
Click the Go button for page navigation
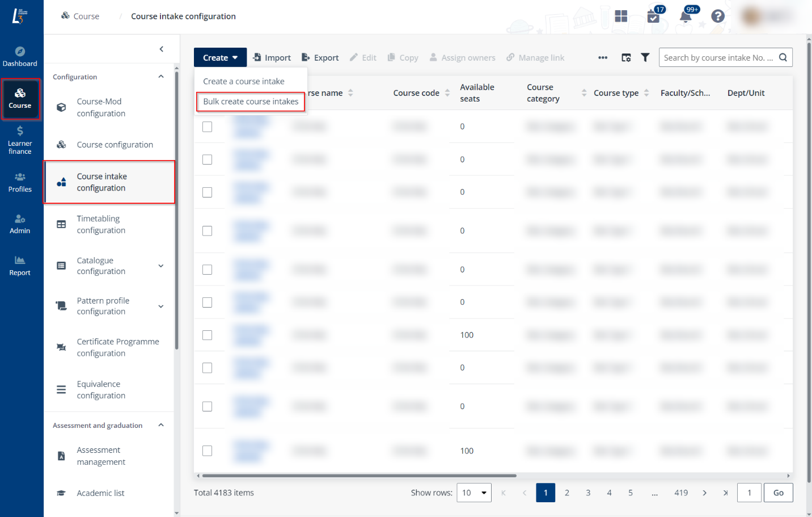[x=778, y=493]
